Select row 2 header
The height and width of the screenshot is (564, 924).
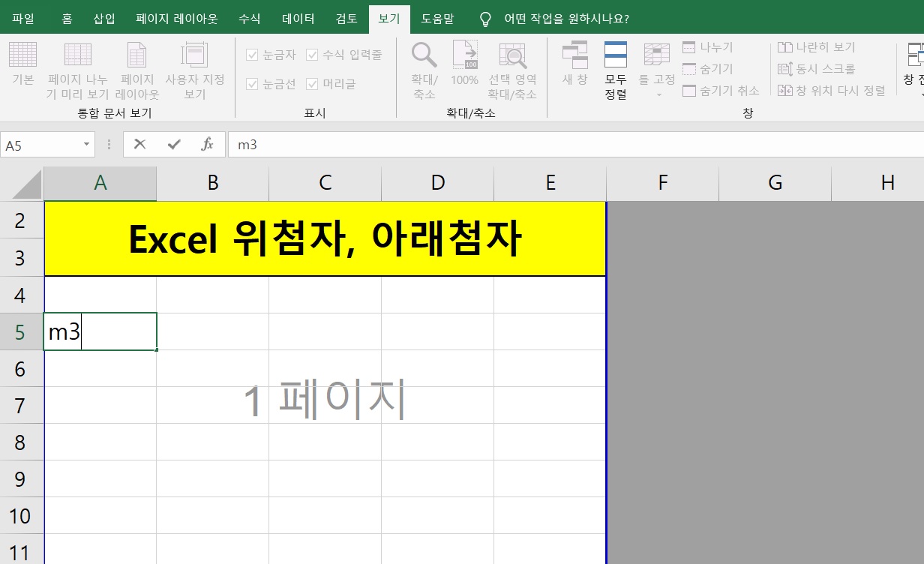(22, 220)
